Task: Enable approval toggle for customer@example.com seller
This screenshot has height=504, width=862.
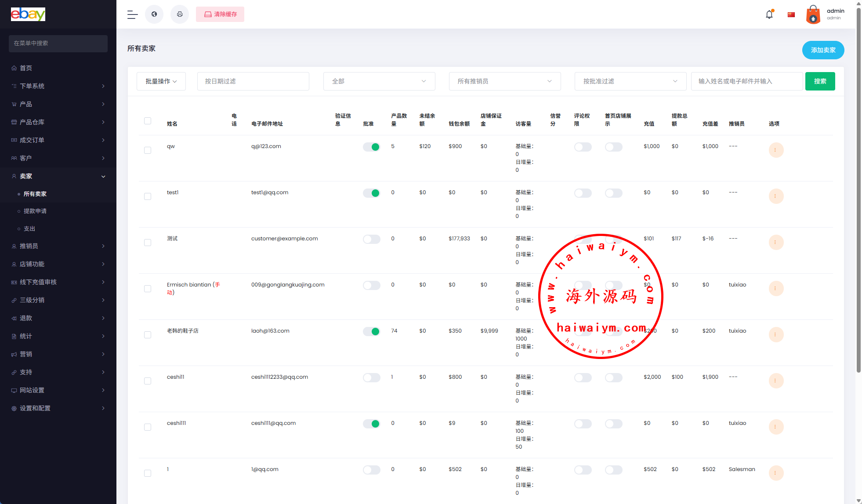Action: 371,239
